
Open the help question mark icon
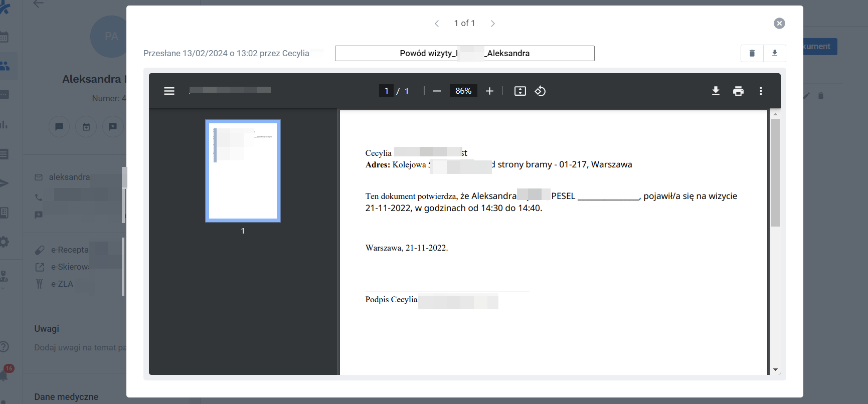tap(4, 346)
